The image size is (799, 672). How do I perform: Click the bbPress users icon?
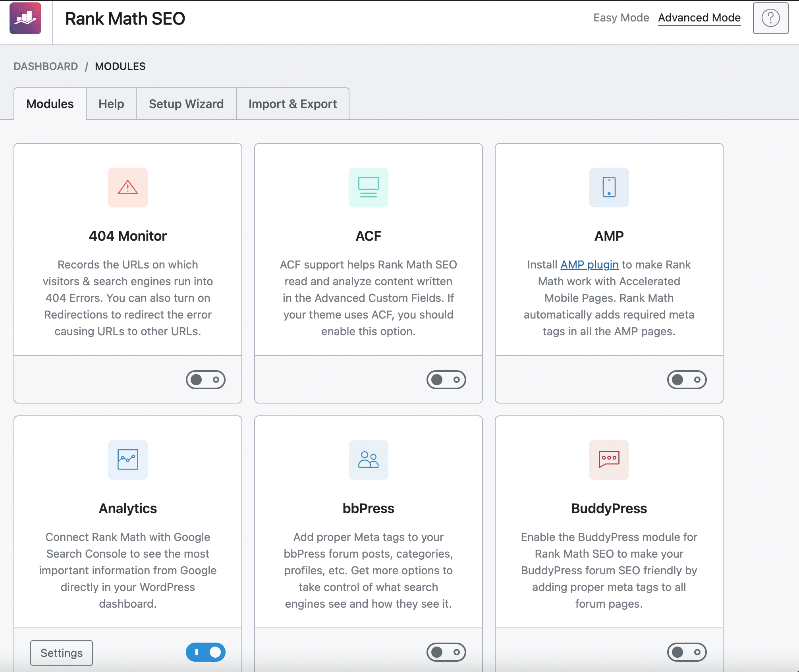[x=369, y=460]
